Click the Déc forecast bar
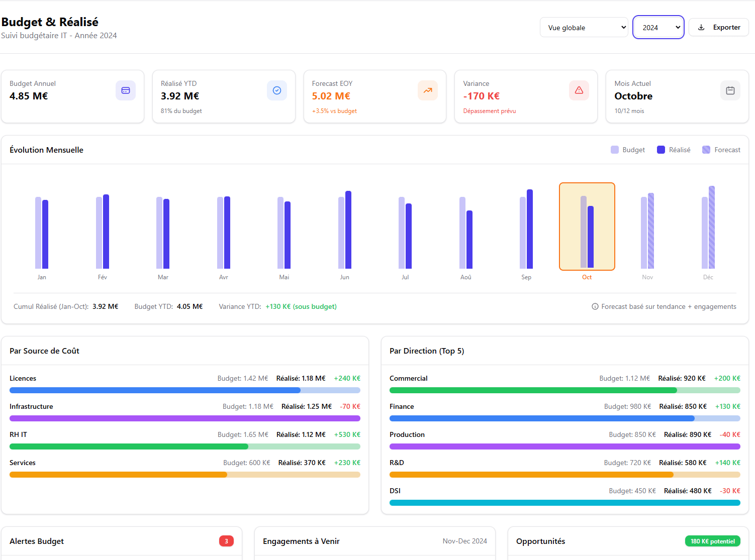 [x=711, y=228]
